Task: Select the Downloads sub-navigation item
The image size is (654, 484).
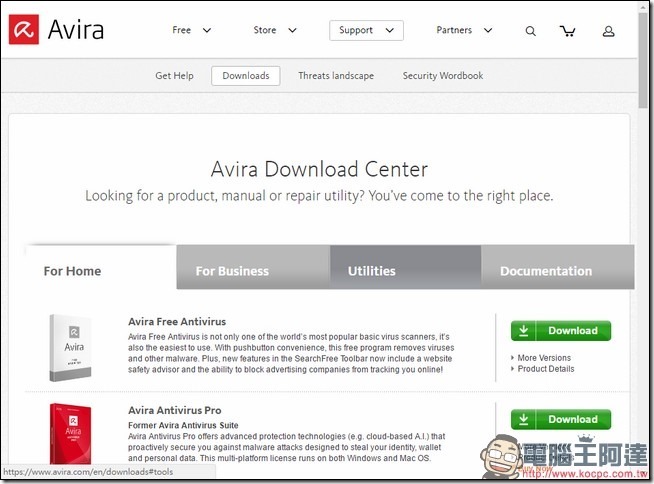Action: coord(246,76)
